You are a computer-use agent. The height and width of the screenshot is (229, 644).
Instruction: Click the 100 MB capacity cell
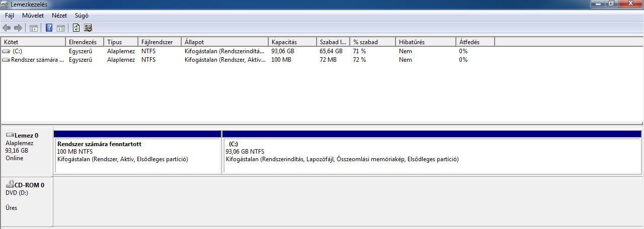tap(281, 60)
